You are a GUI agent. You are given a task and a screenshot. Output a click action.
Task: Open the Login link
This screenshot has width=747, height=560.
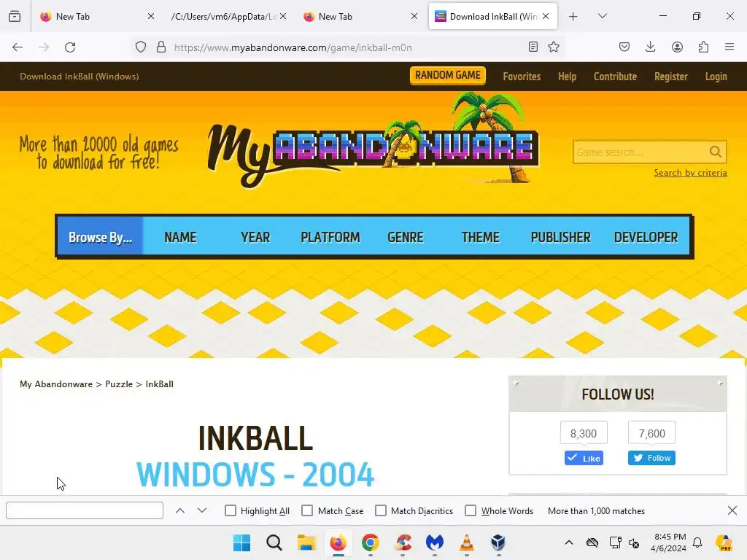tap(716, 76)
